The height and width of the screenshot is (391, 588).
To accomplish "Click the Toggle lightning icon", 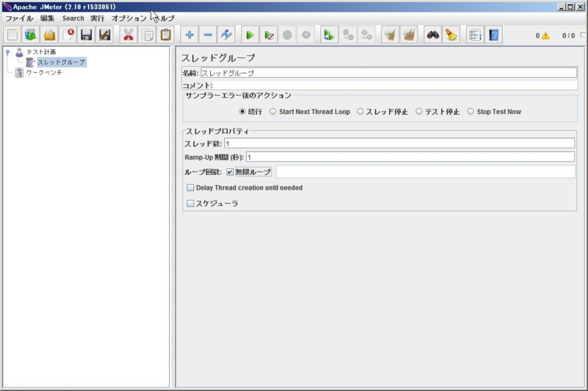I will coord(226,35).
